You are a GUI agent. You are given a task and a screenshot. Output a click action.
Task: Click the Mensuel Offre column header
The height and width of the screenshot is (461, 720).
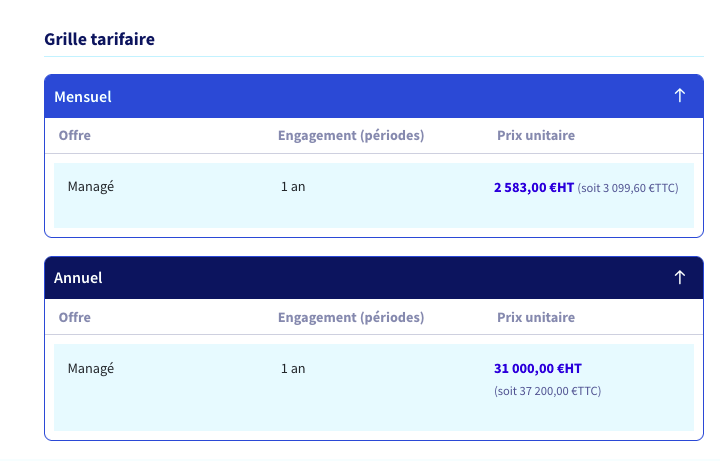[x=74, y=135]
